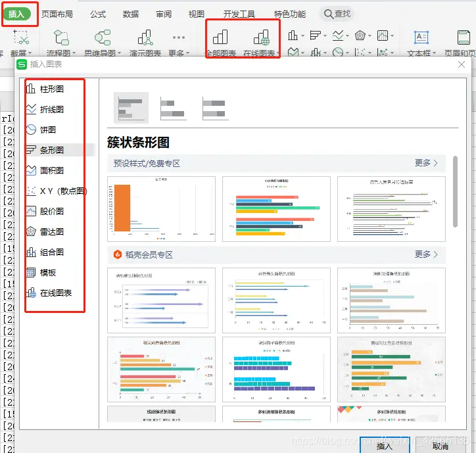Click the 演示图表 icon

145,37
